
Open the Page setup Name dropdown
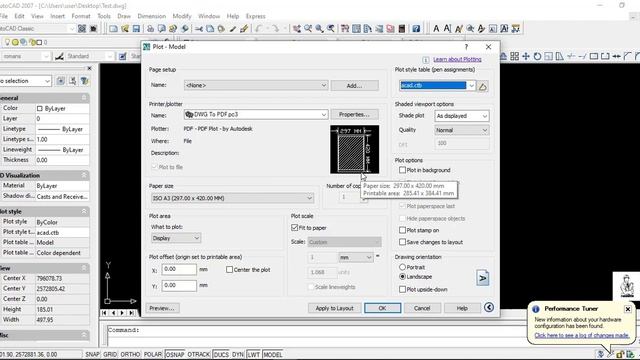(x=256, y=85)
